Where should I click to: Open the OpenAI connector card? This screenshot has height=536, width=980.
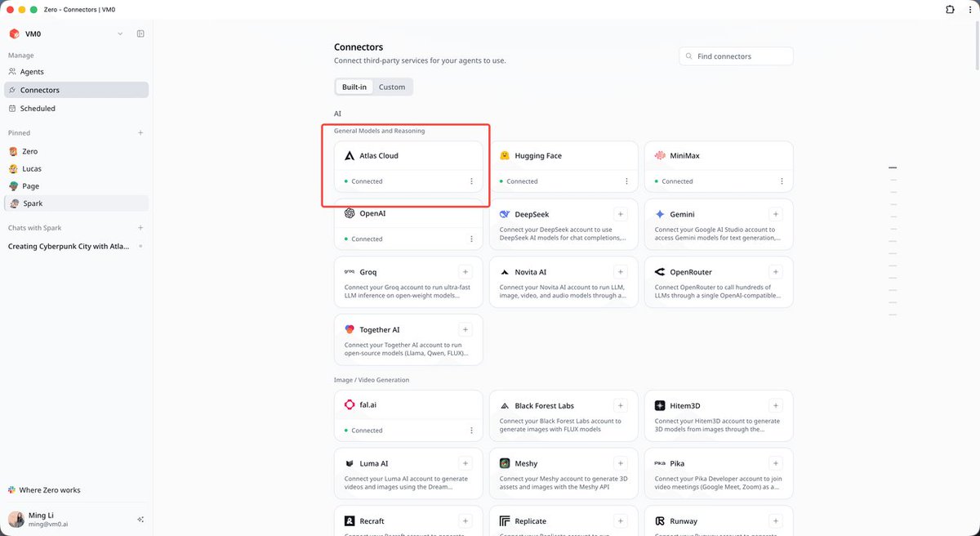coord(408,225)
